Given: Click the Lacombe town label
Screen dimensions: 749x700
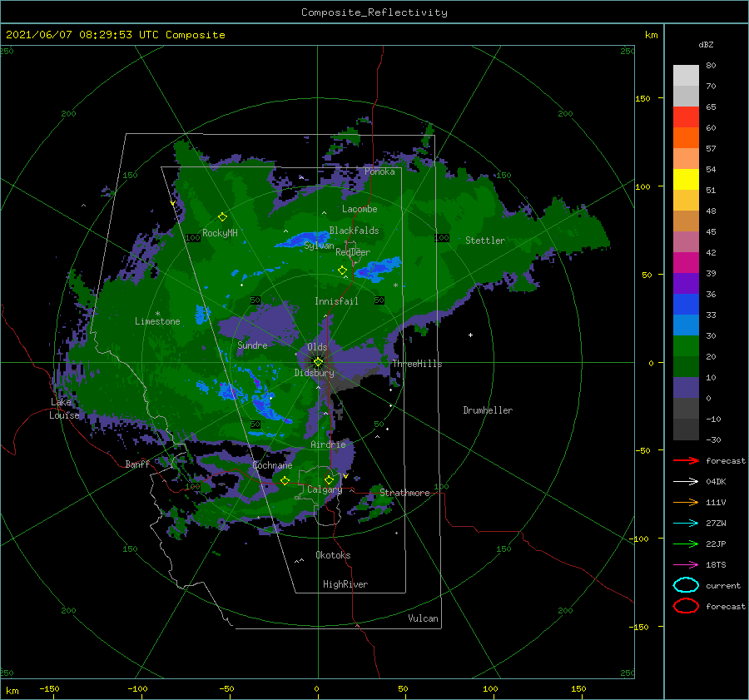Looking at the screenshot, I should [x=360, y=209].
